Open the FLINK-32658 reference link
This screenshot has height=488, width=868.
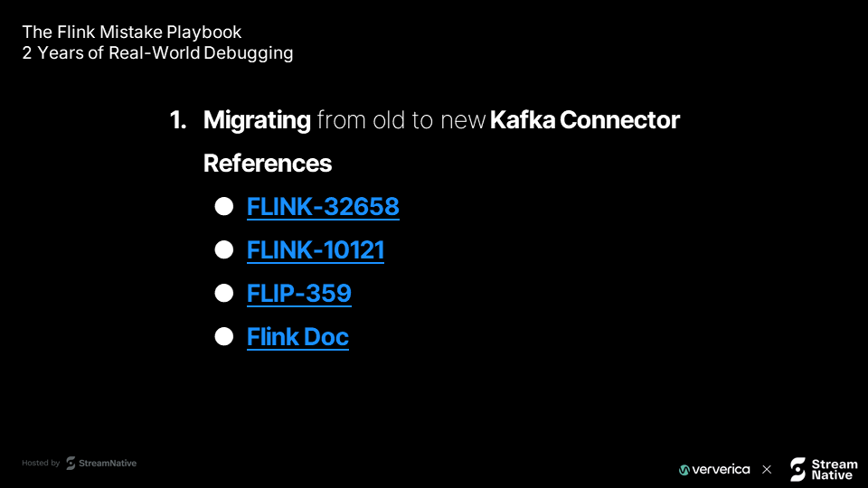(323, 207)
